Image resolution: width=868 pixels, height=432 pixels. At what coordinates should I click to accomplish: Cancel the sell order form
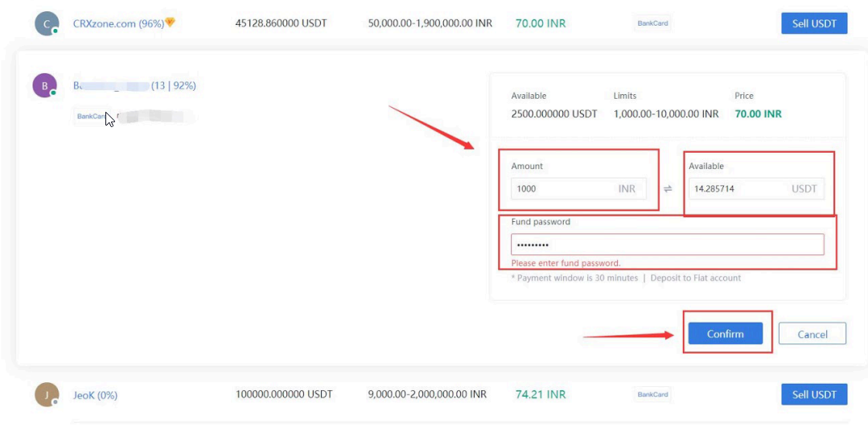812,334
